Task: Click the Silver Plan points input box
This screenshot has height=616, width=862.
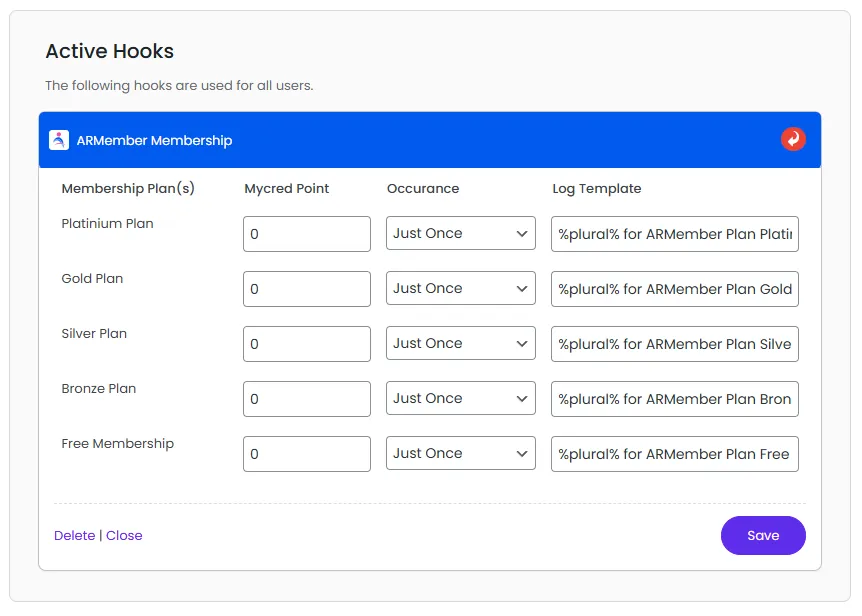Action: 306,343
